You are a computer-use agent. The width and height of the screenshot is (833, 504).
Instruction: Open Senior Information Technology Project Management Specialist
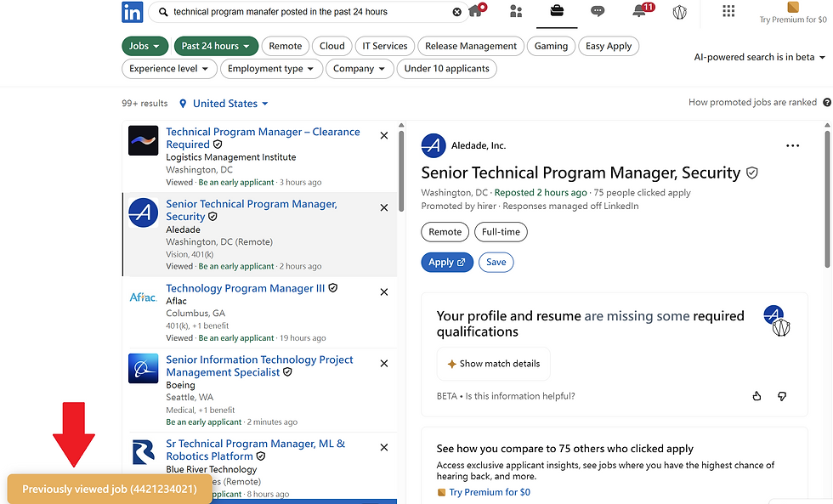pos(259,366)
